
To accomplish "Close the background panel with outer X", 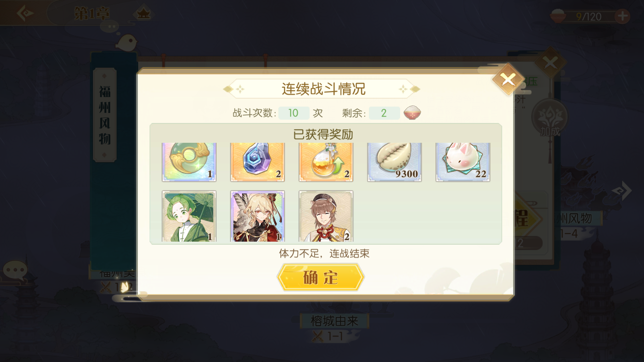I will (x=550, y=63).
